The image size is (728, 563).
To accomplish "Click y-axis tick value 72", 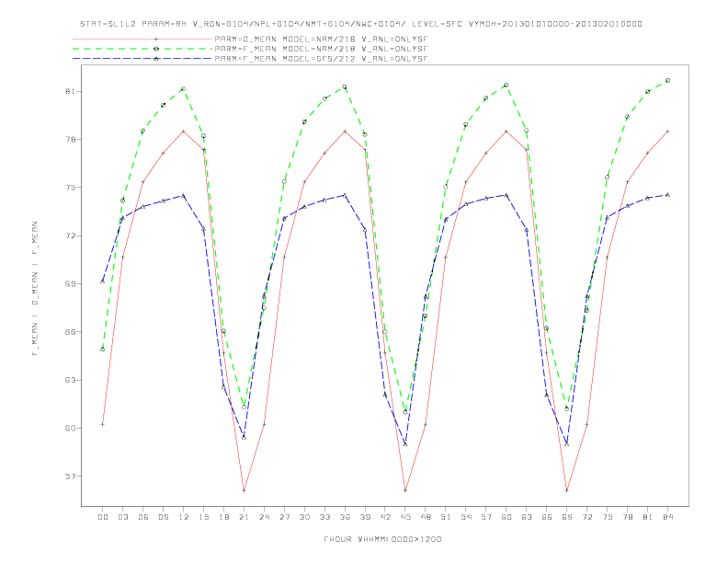I will point(70,236).
